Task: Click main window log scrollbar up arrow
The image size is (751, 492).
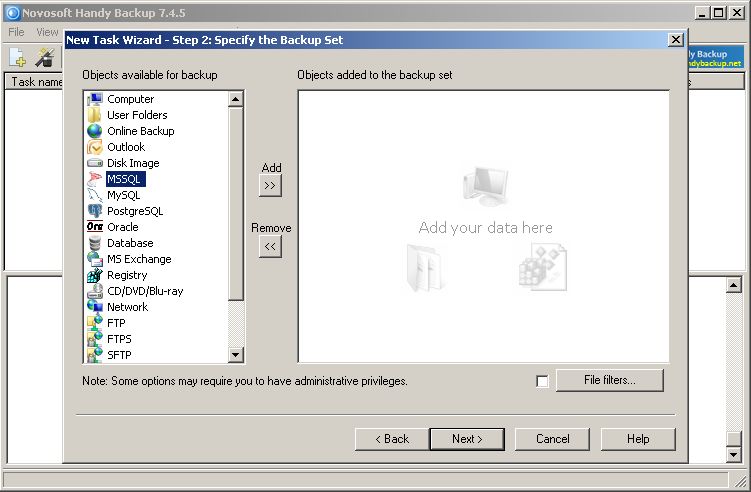Action: tap(733, 285)
